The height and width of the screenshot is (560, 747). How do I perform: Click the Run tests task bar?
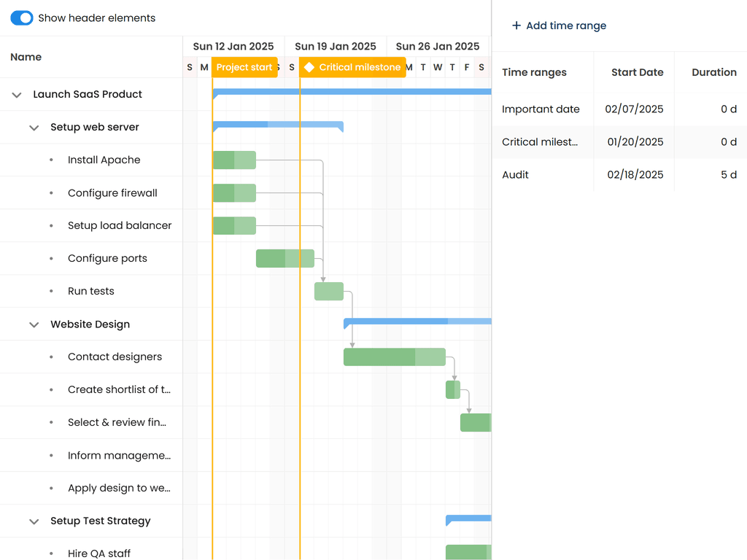click(328, 292)
